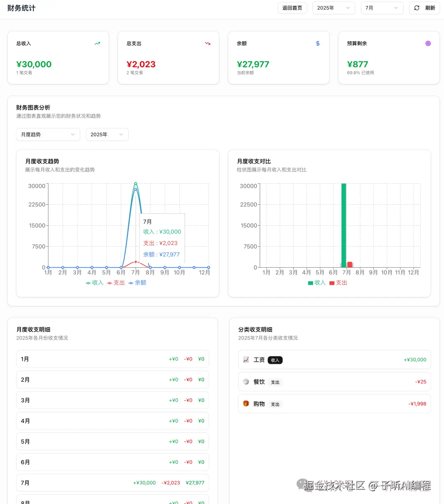Click 收入 legend marker under line chart

coord(88,283)
